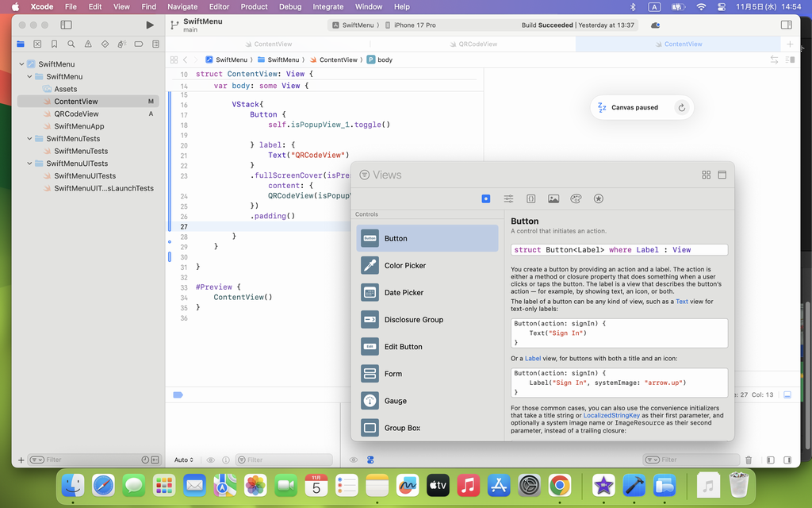The image size is (812, 508).
Task: Collapse the SwiftMenuUITests group
Action: (x=30, y=164)
